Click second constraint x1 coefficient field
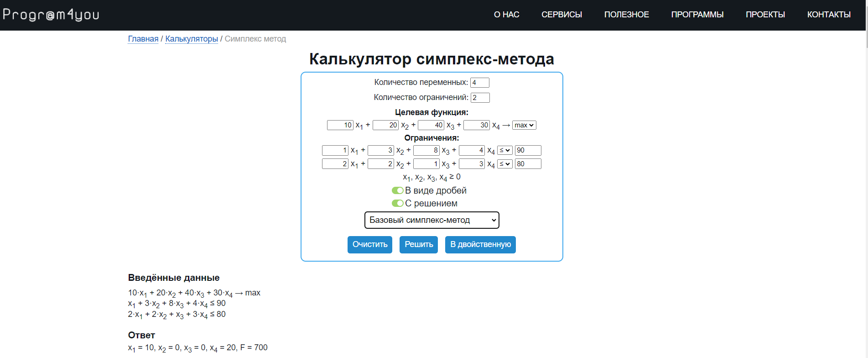 pos(335,164)
